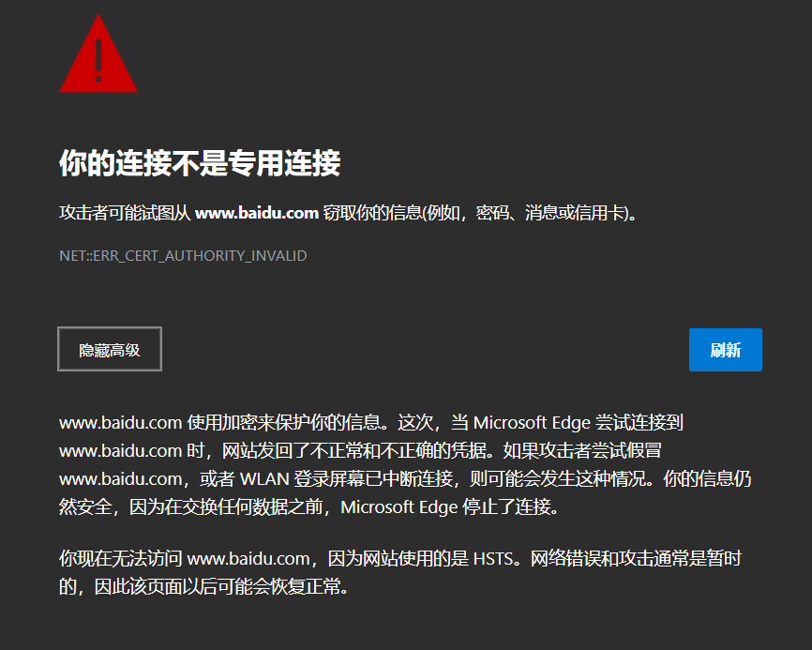Click the 网络错误和攻击通常是暂时 sentence
The image size is (812, 650).
tap(636, 558)
